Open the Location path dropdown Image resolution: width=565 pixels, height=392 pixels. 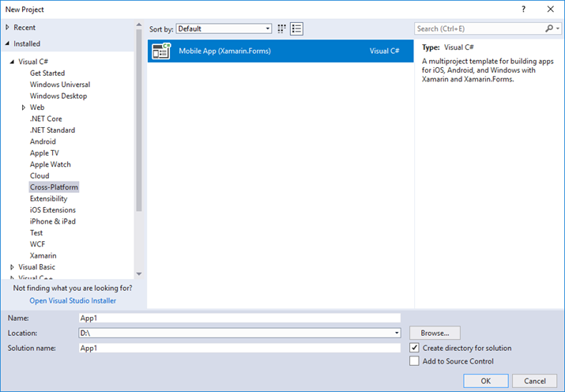(396, 334)
